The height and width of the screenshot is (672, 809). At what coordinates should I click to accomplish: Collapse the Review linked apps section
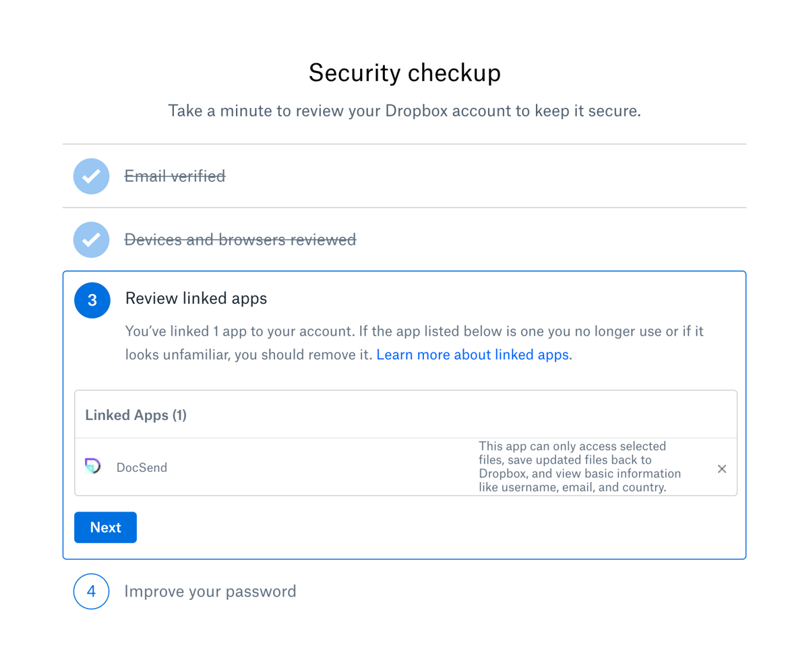click(196, 299)
